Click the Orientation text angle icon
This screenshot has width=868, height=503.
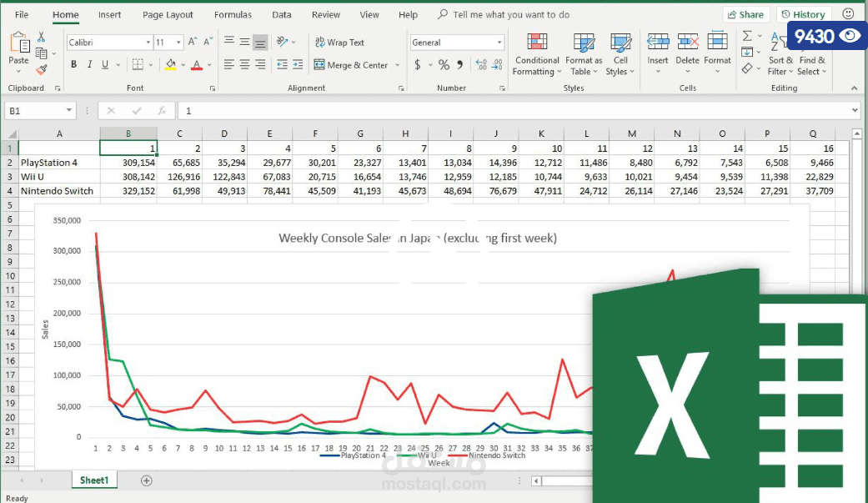(x=283, y=42)
